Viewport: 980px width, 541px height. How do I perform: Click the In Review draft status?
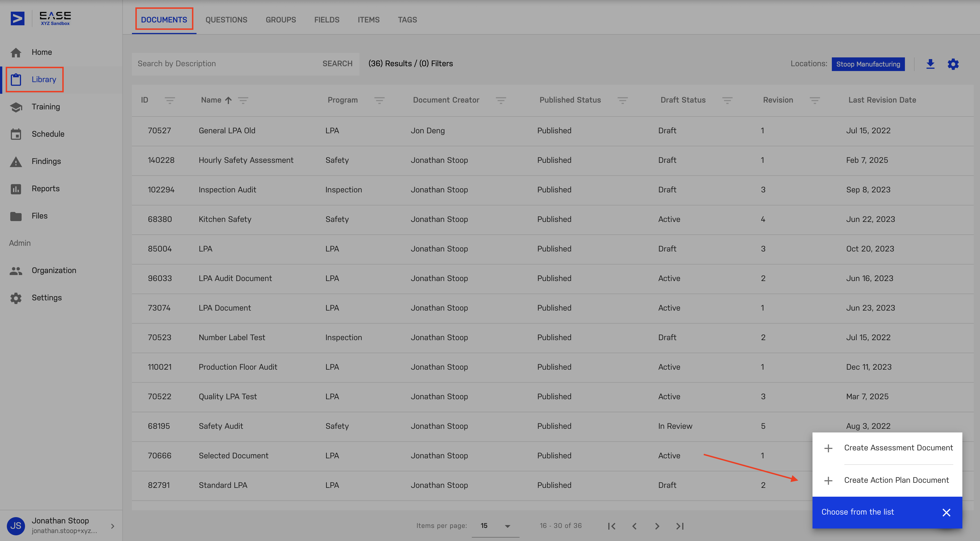[675, 426]
